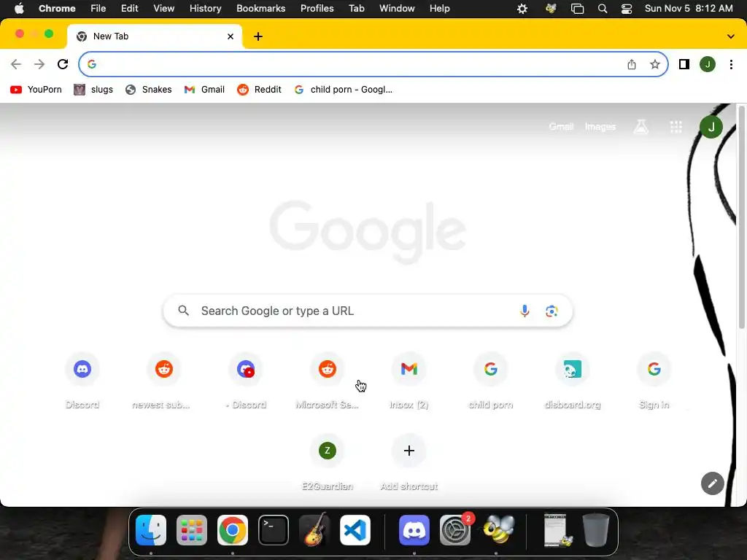Open the Chrome application menu
747x560 pixels.
tap(57, 9)
